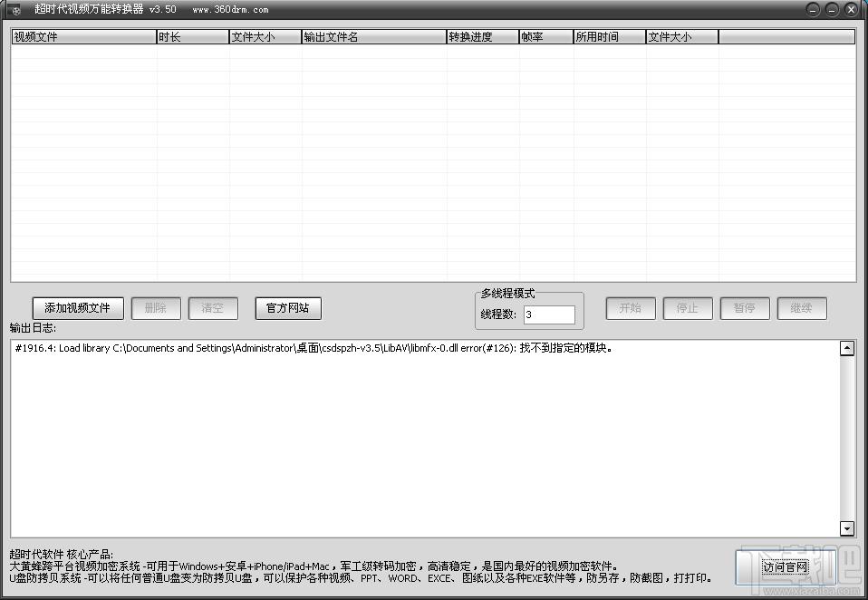Click the libmfx-0.dll error log line
The width and height of the screenshot is (868, 600).
(314, 348)
